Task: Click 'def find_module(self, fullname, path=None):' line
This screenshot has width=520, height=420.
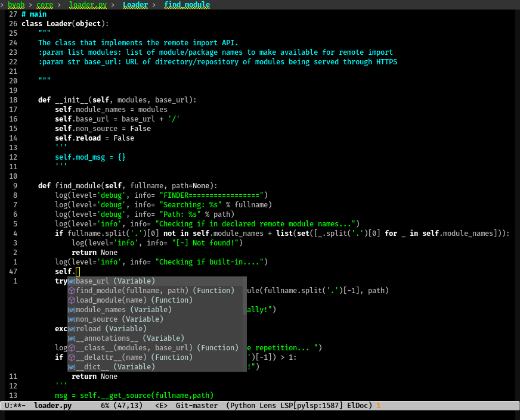Action: tap(128, 186)
